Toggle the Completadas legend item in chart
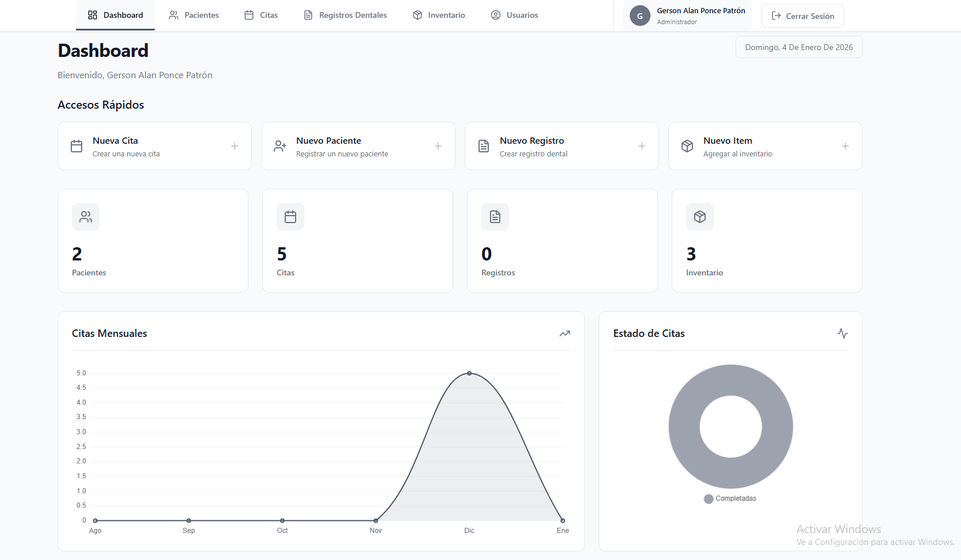Image resolution: width=961 pixels, height=560 pixels. [x=730, y=498]
